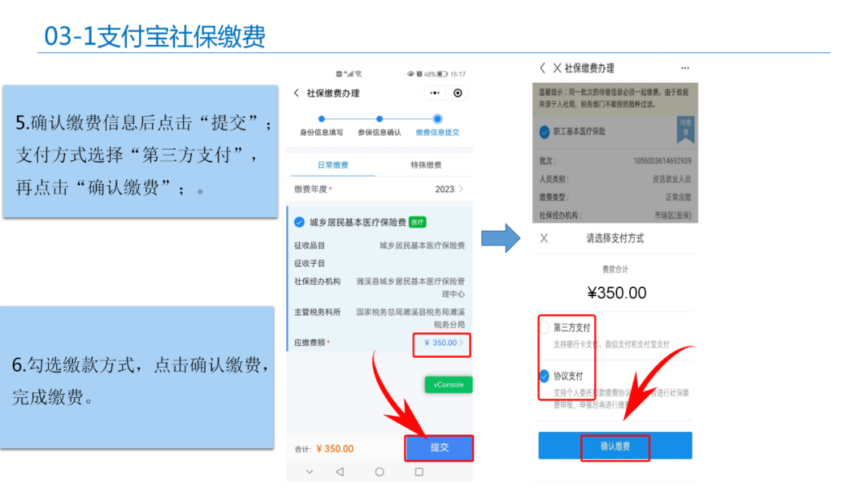Click the ¥350.00 费款合计 amount
Viewport: 868px width, 489px height.
616,293
